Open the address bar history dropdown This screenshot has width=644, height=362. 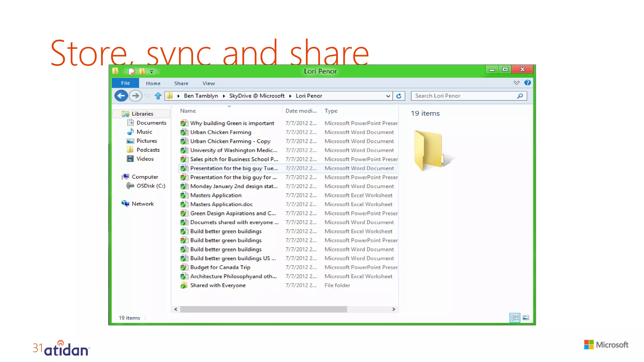[x=388, y=96]
